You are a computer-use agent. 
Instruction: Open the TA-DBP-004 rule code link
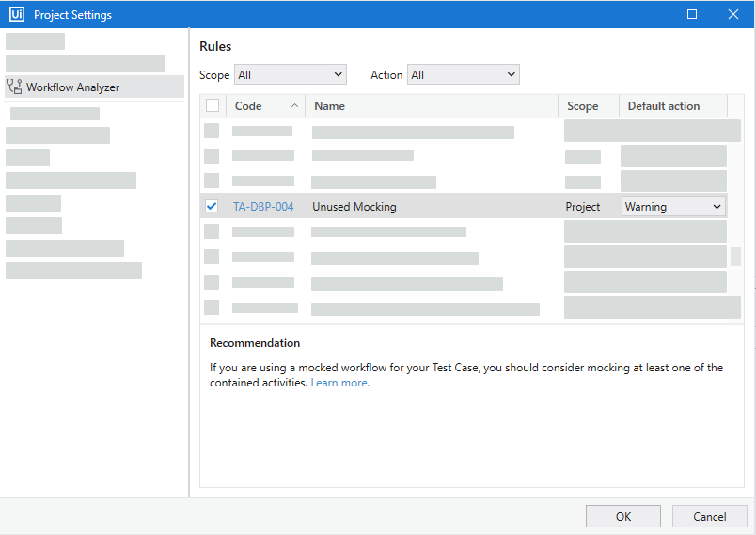(263, 207)
